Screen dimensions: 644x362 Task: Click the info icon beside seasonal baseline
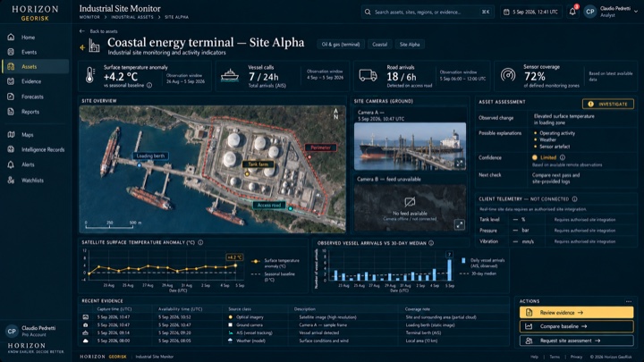click(x=149, y=86)
